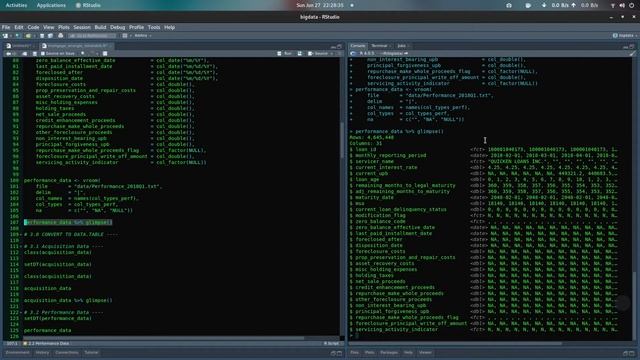
Task: Click the clear console broom icon
Action: (x=632, y=53)
